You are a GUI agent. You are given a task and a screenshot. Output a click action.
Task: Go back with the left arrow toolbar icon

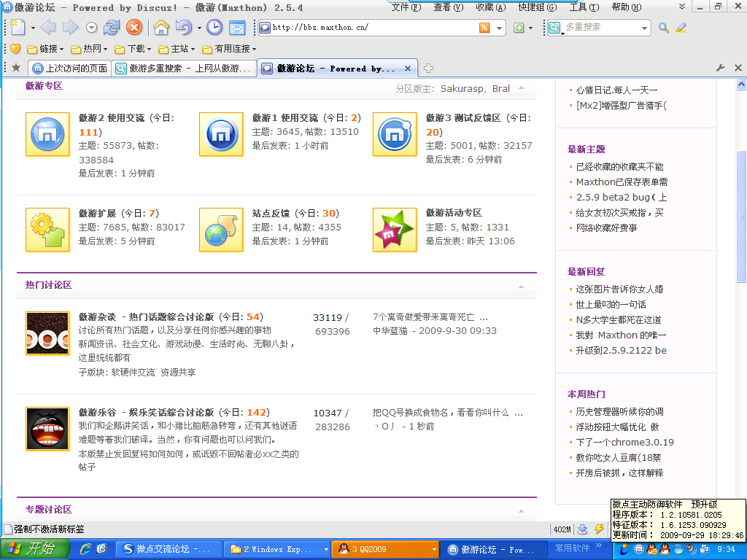coord(48,27)
